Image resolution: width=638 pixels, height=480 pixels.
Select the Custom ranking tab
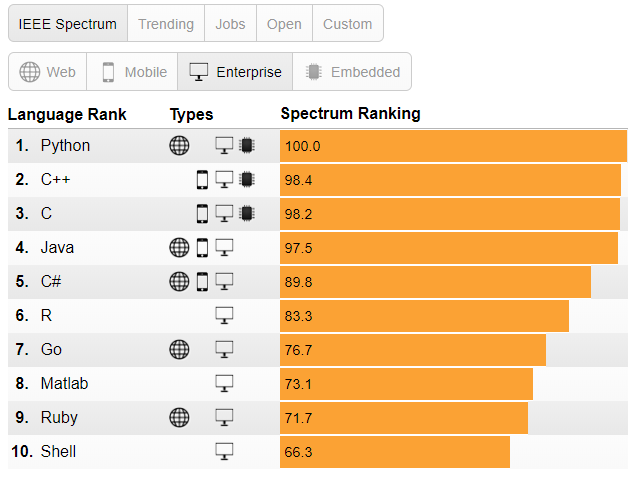(x=347, y=24)
